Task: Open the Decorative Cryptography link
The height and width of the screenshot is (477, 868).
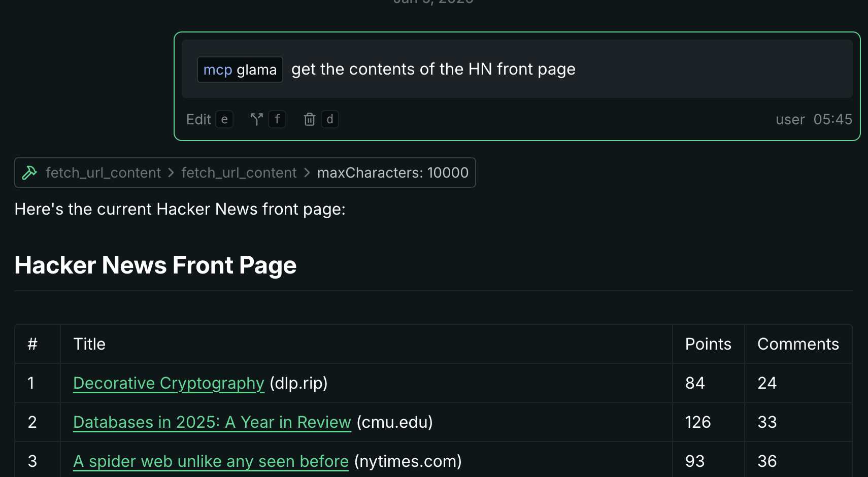Action: [169, 383]
